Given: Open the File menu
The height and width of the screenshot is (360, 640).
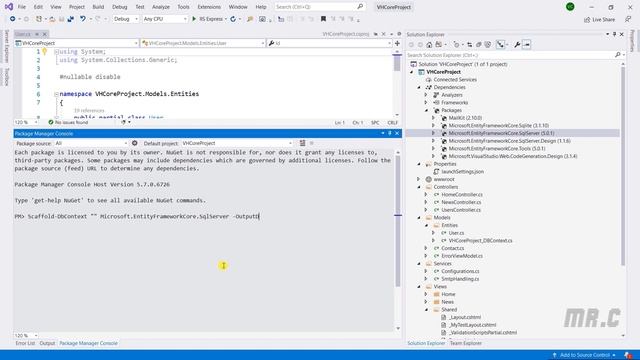Looking at the screenshot, I should click(x=22, y=7).
